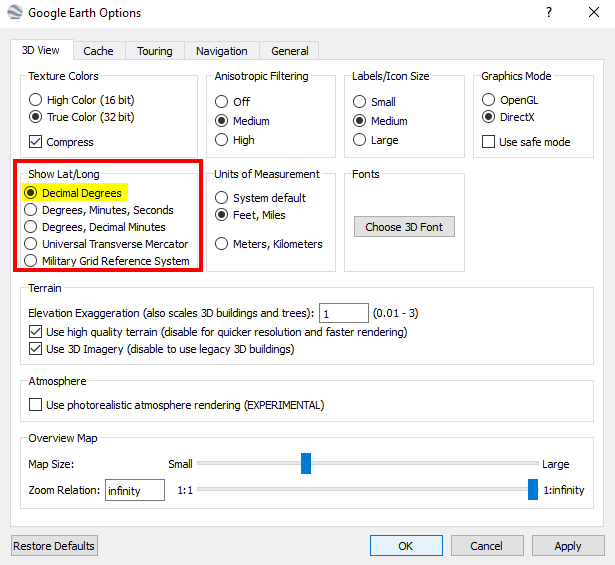615x565 pixels.
Task: Click the Google Earth icon in title bar
Action: [15, 12]
